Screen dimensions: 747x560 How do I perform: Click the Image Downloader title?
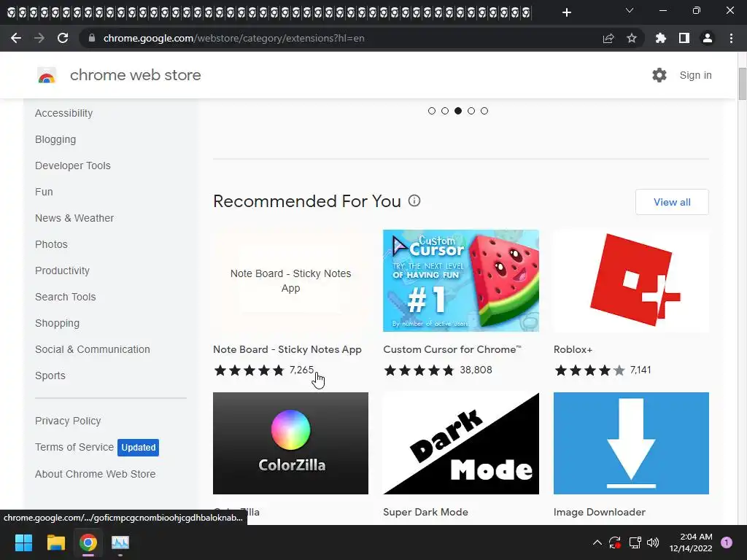coord(600,513)
